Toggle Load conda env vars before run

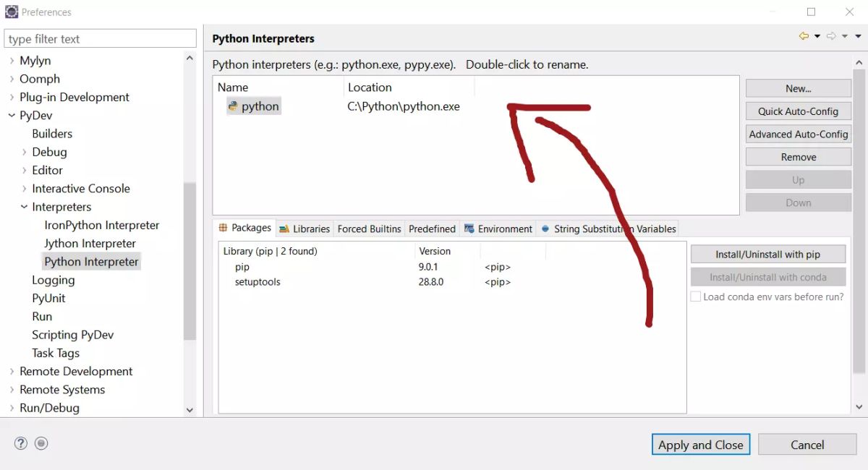(696, 297)
